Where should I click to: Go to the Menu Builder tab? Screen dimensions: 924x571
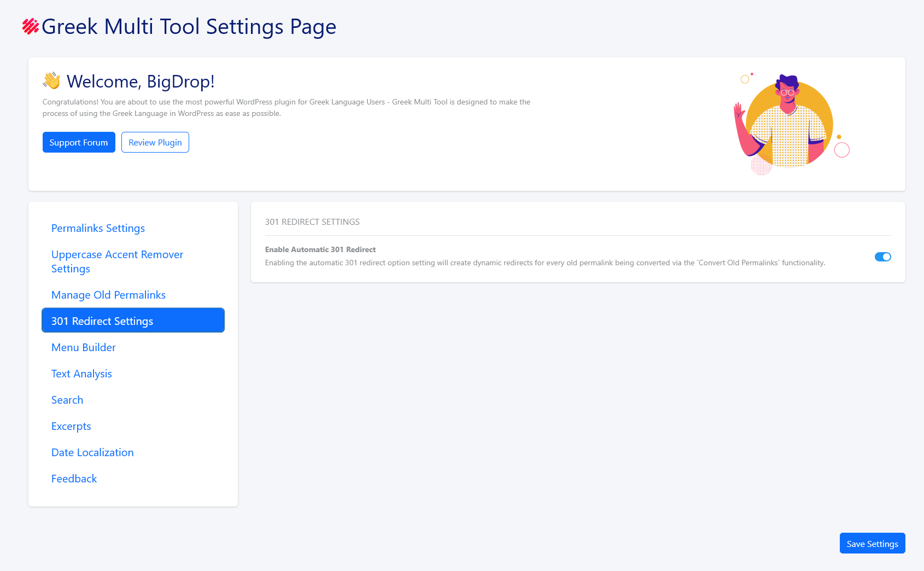(84, 347)
